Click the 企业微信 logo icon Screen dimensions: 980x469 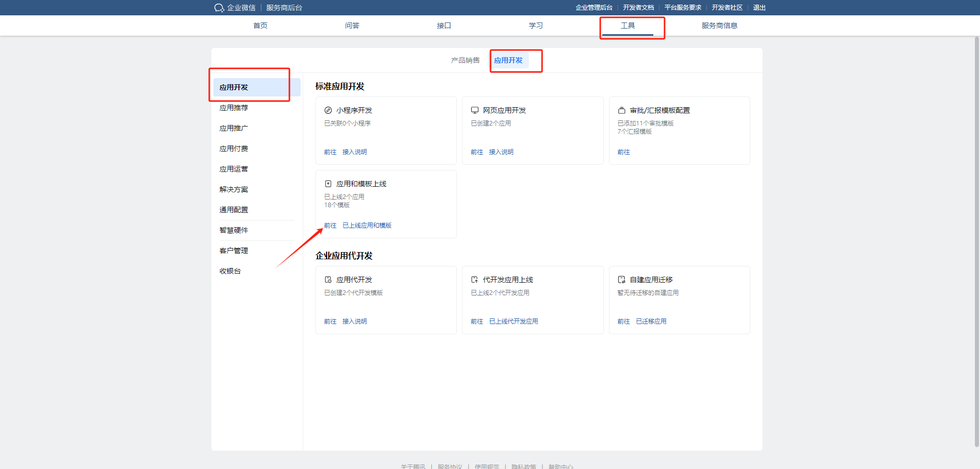point(219,8)
